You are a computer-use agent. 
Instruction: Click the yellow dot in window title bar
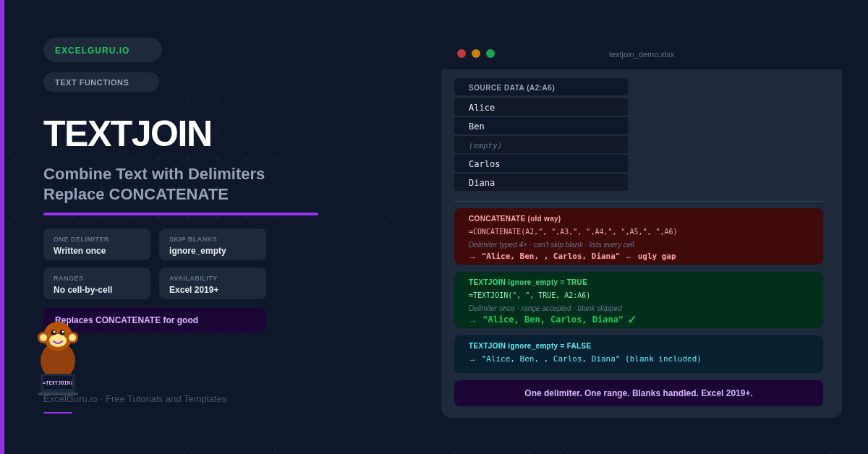(x=476, y=53)
